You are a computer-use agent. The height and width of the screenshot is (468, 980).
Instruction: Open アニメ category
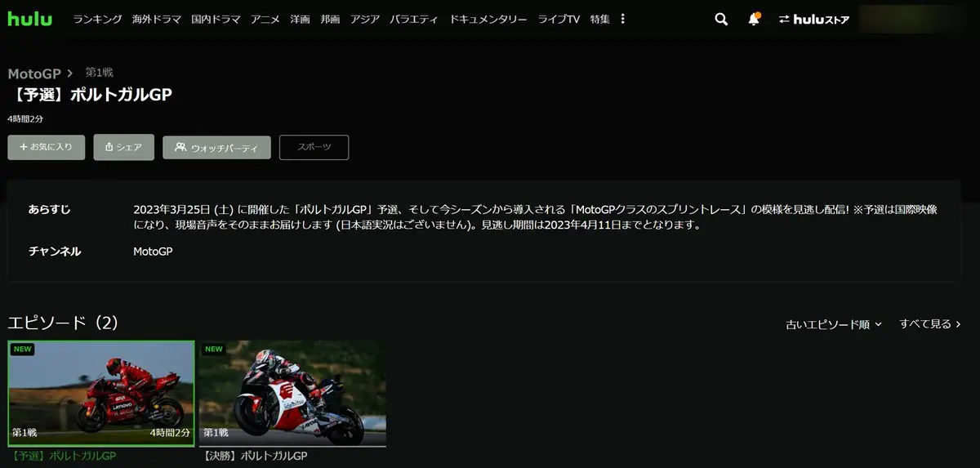(x=265, y=19)
